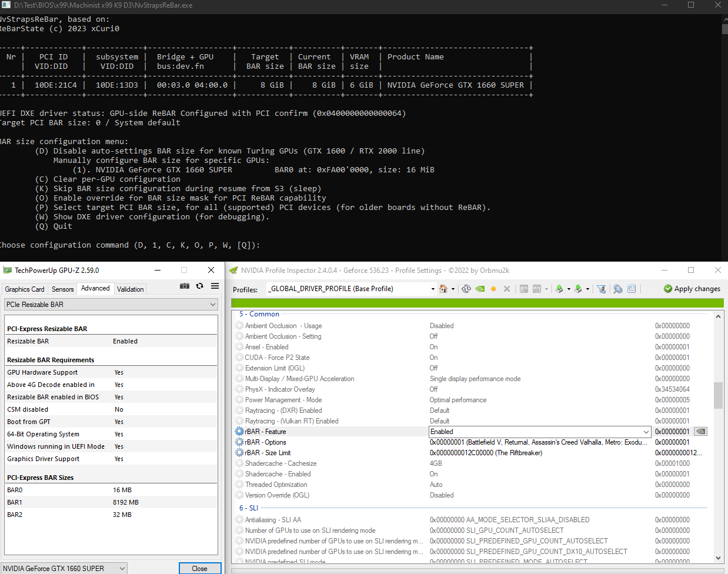Click the scroll down arrow in Profile Inspector list
Screen dimensions: 728x574
pos(718,558)
